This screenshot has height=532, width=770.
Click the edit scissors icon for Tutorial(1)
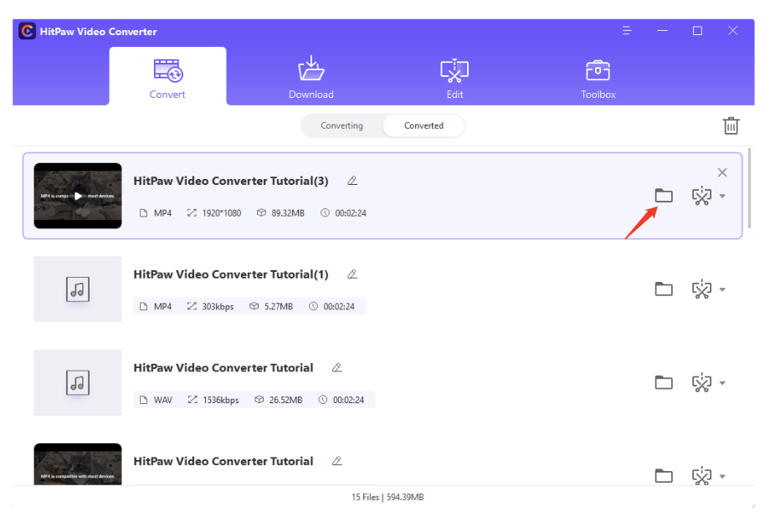point(701,289)
